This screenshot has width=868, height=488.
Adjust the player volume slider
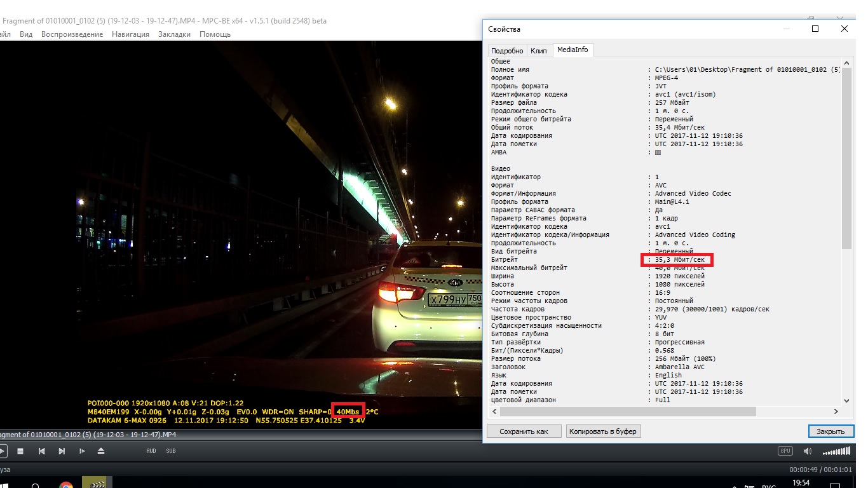[836, 451]
